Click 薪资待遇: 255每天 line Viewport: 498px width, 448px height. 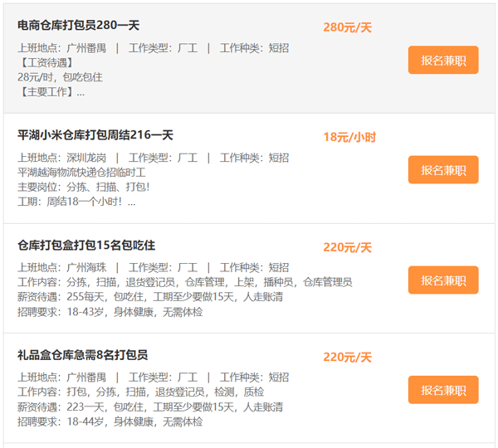[x=150, y=297]
